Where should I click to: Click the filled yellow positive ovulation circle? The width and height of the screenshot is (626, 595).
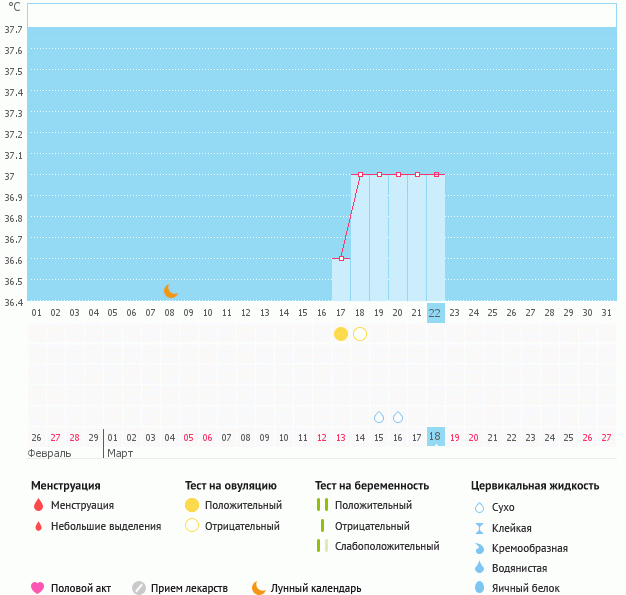point(341,334)
